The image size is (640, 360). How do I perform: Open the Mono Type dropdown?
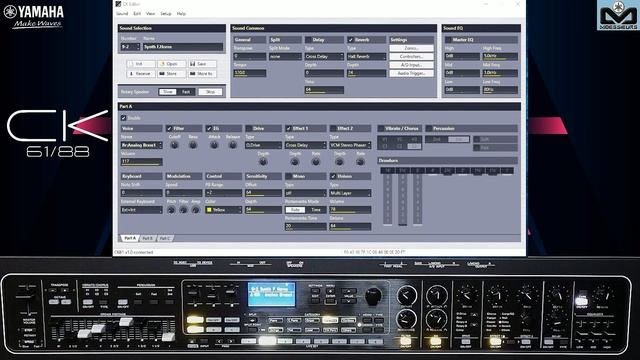point(305,193)
